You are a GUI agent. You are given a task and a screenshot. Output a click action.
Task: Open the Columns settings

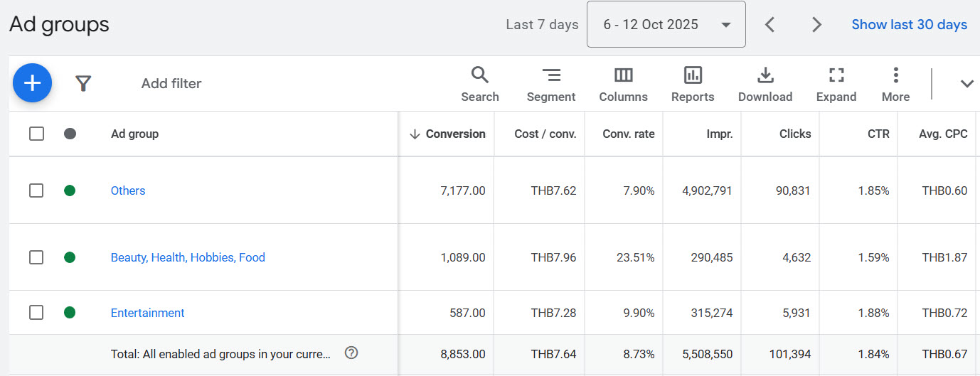coord(623,85)
